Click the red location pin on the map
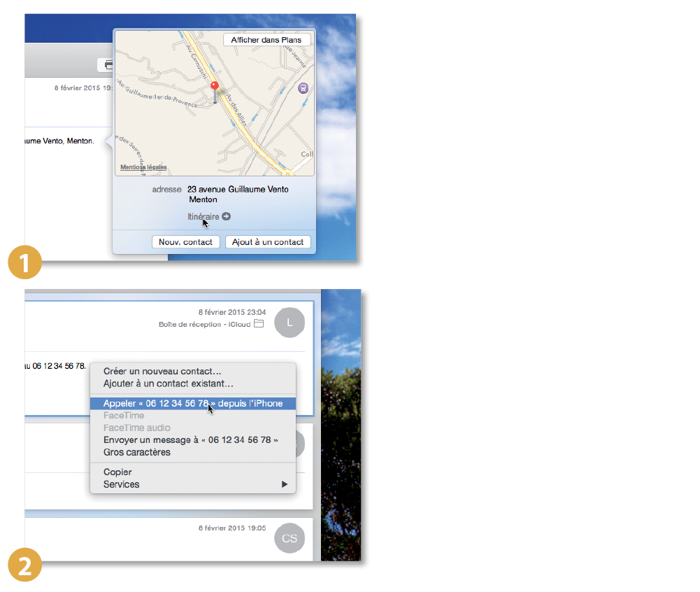The width and height of the screenshot is (700, 592). point(215,85)
